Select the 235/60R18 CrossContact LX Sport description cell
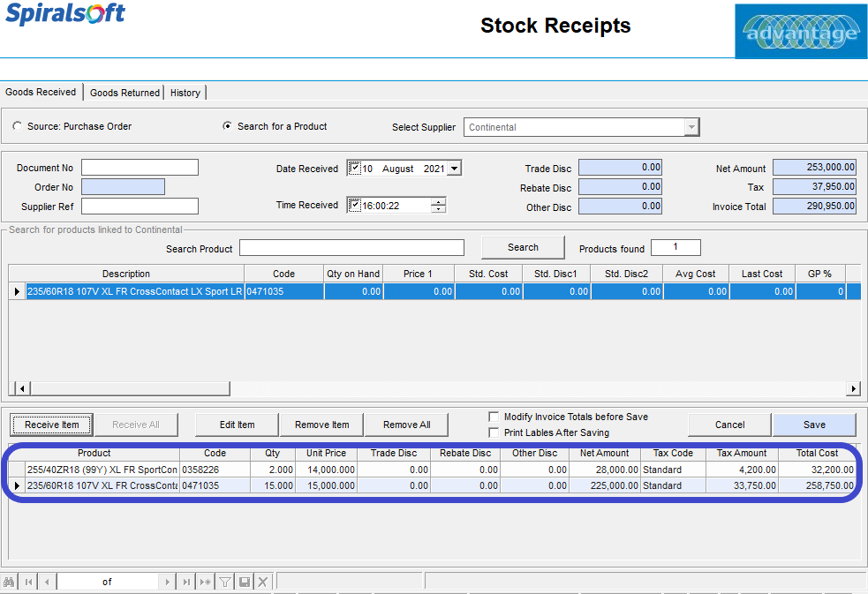Viewport: 868px width, 594px height. pos(135,291)
